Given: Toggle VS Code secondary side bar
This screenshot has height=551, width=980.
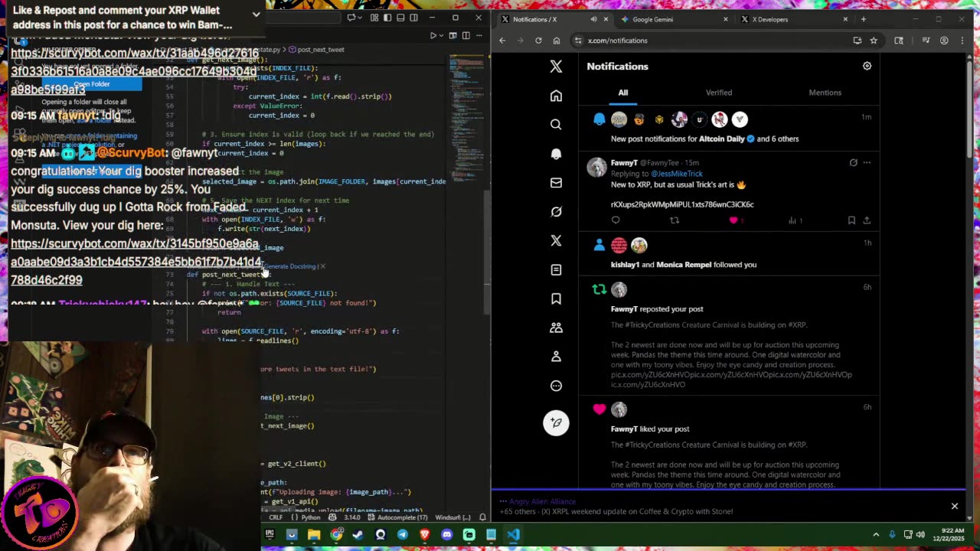Looking at the screenshot, I should 413,18.
